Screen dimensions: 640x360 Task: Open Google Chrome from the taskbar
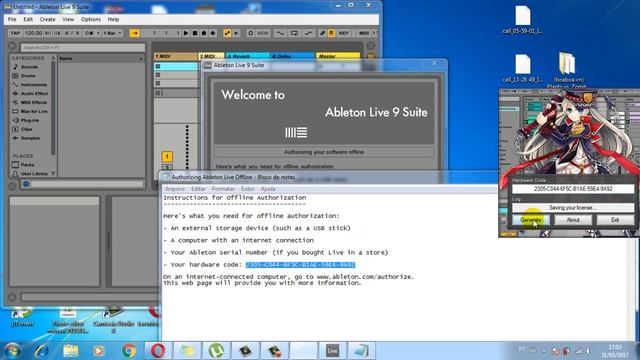[x=129, y=351]
